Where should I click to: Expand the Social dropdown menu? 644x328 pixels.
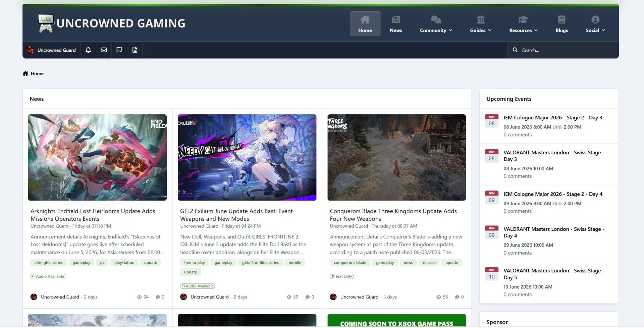pyautogui.click(x=595, y=24)
